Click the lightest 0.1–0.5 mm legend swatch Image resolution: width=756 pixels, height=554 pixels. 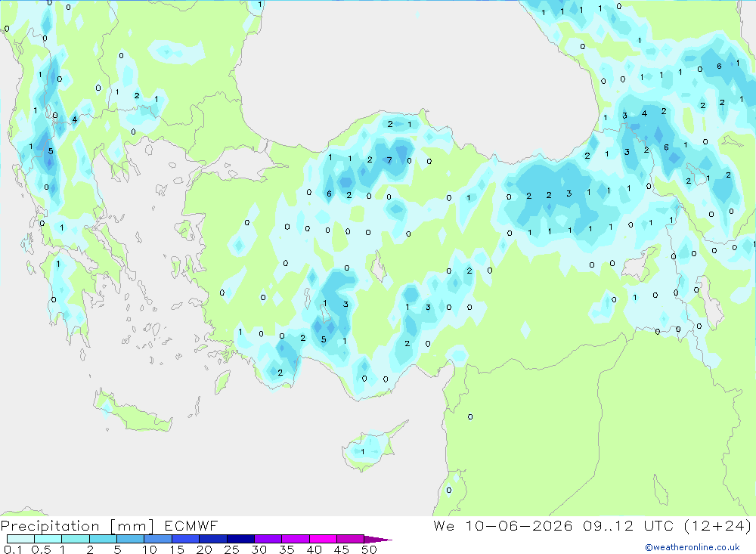tap(20, 539)
